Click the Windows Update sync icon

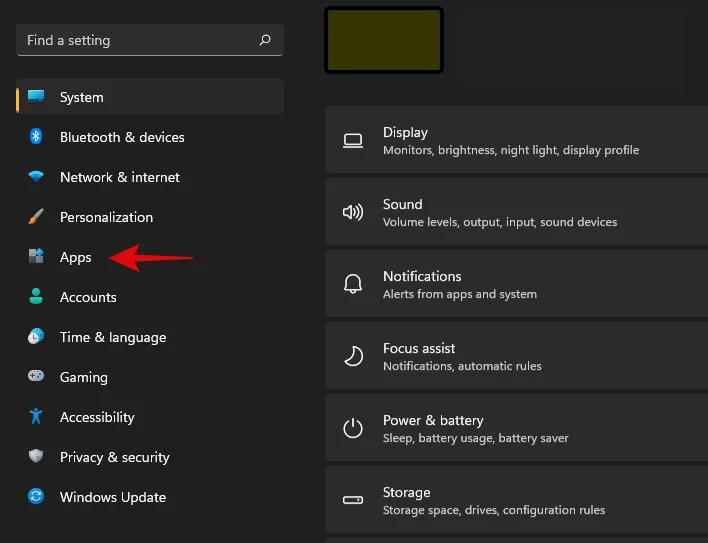tap(36, 497)
